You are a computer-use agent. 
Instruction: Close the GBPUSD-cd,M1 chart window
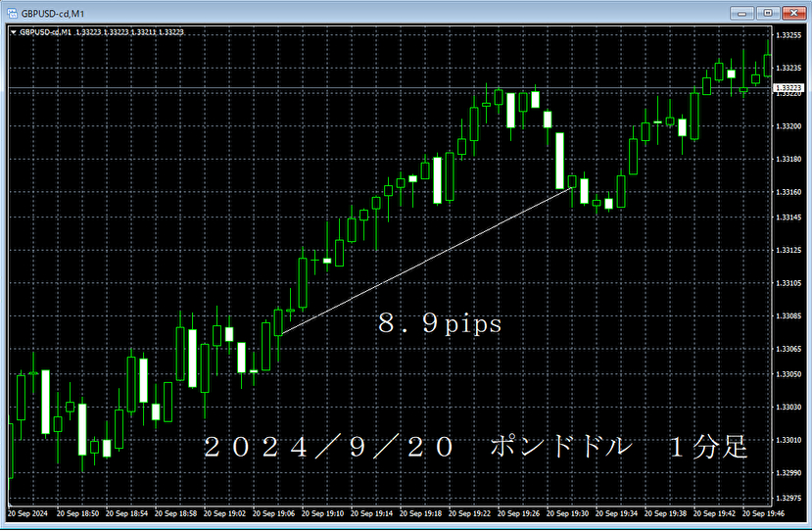[x=793, y=13]
